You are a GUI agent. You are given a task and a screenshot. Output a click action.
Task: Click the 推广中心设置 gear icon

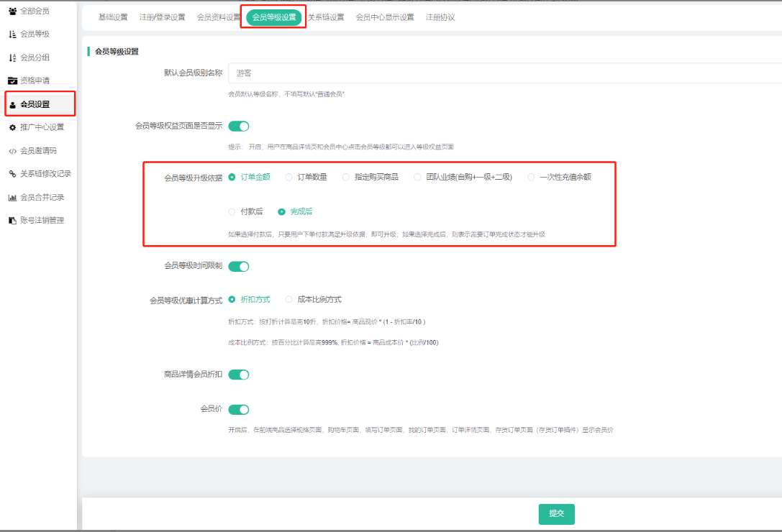click(x=12, y=127)
